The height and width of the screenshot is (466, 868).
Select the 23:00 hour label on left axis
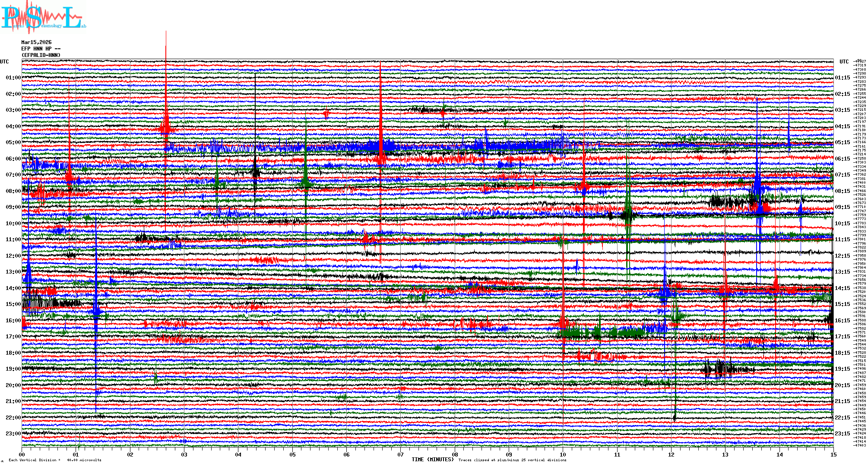(x=13, y=434)
